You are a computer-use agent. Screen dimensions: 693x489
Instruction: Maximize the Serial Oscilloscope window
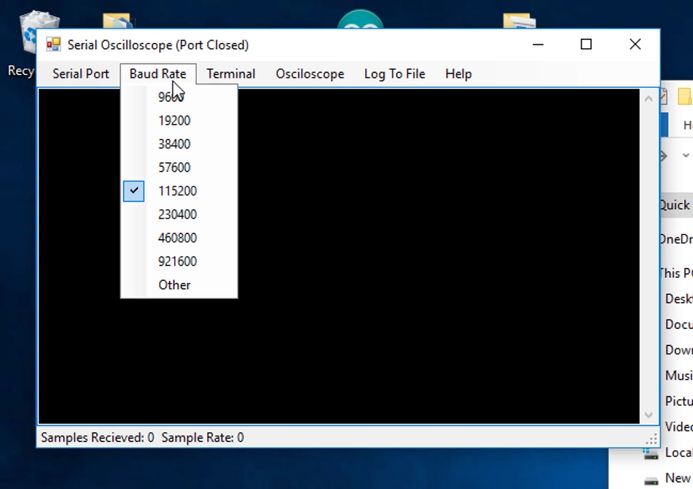point(586,44)
